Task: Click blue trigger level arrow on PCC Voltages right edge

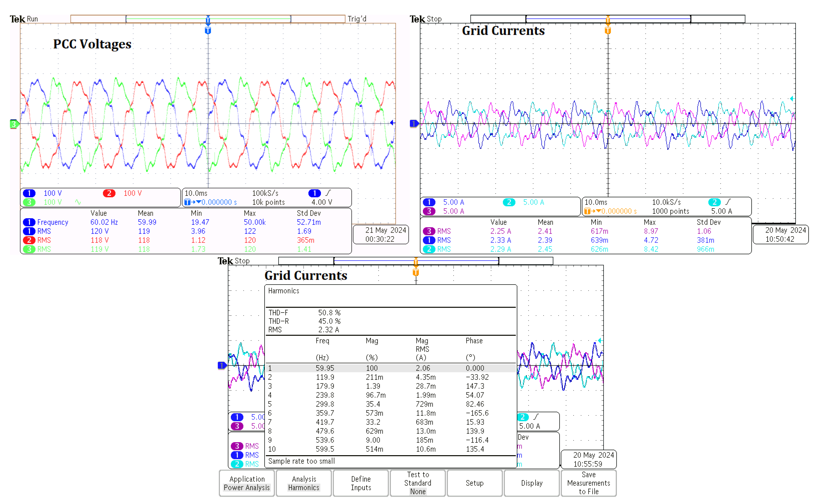Action: coord(392,123)
